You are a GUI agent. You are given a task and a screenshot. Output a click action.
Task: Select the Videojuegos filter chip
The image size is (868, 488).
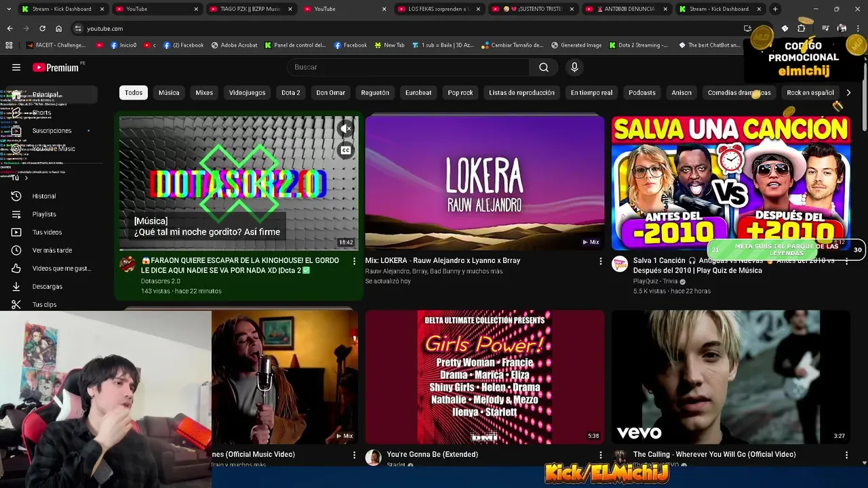(x=247, y=93)
